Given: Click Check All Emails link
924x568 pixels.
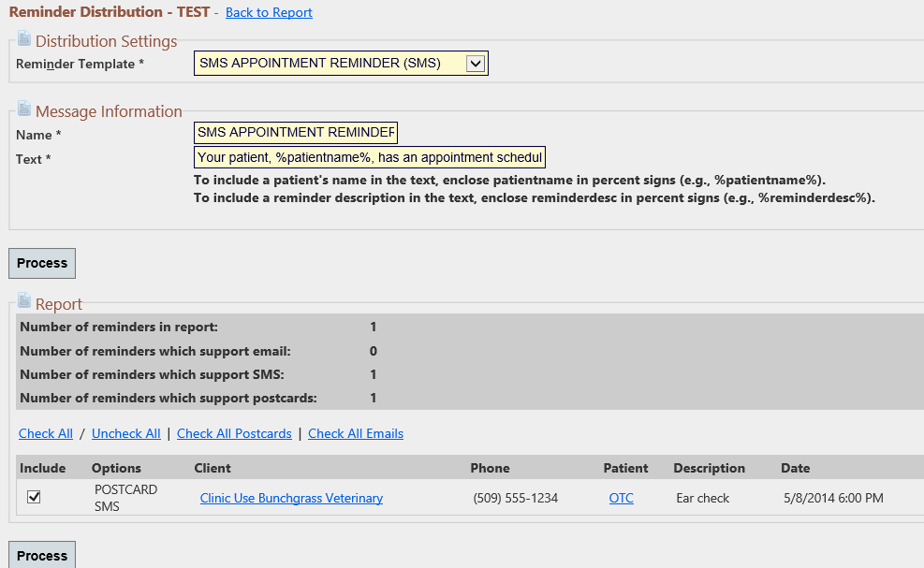Looking at the screenshot, I should pos(356,433).
